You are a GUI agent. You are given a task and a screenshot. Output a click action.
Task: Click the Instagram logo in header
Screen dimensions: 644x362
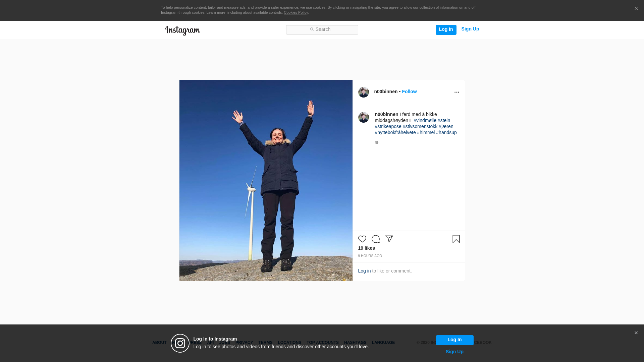(x=182, y=31)
